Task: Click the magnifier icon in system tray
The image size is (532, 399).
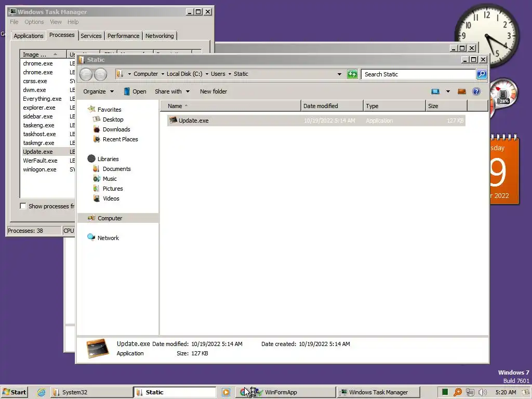Action: [x=457, y=392]
